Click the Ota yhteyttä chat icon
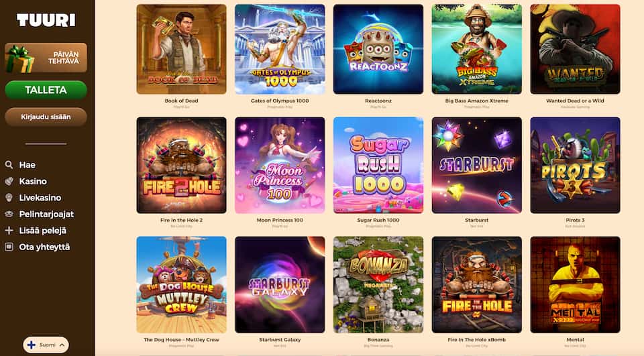 click(x=9, y=247)
